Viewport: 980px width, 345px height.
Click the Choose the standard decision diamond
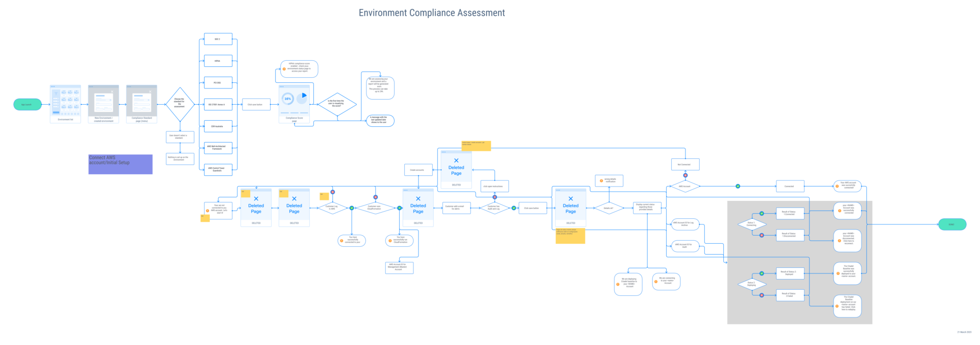[180, 104]
